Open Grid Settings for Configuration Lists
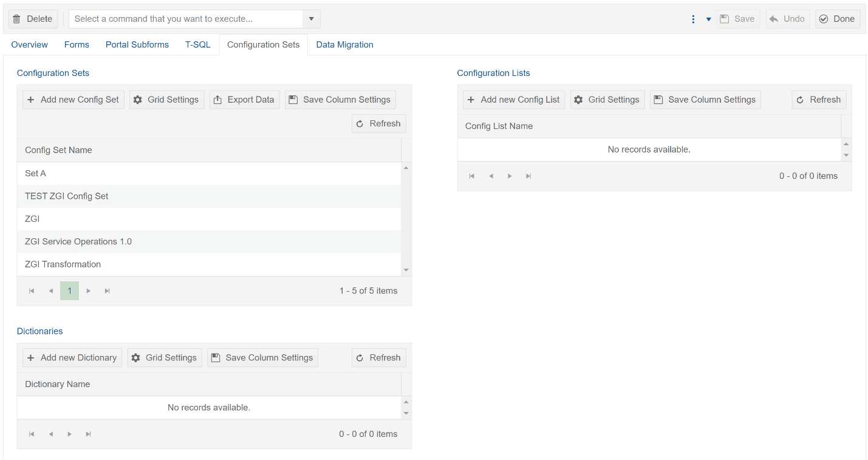The width and height of the screenshot is (868, 460). tap(607, 100)
